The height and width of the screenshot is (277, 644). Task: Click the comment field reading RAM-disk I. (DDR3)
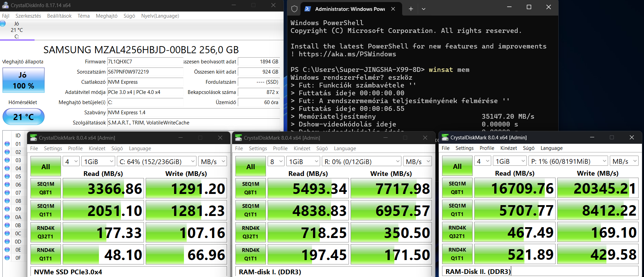pos(334,272)
